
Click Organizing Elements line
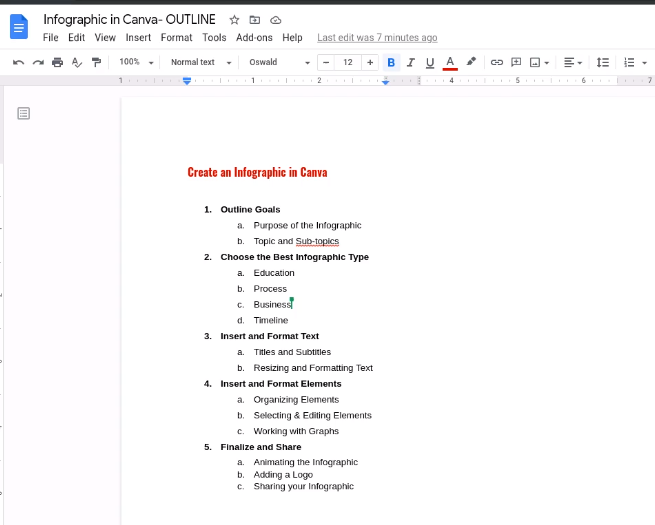pyautogui.click(x=296, y=400)
